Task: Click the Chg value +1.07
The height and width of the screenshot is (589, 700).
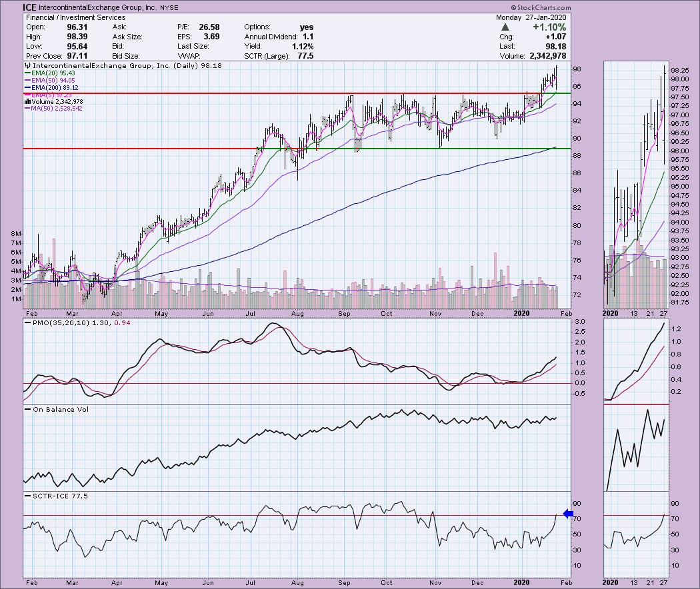Action: [x=556, y=37]
